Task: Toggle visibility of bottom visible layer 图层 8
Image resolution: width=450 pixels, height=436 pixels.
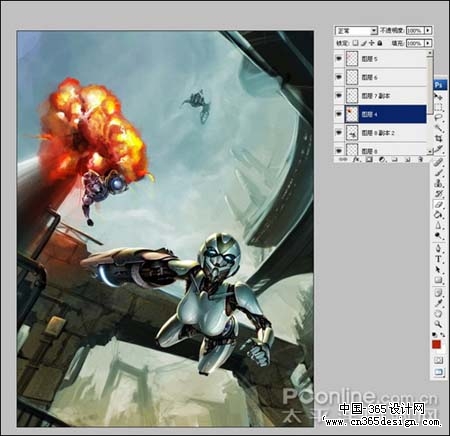Action: (339, 150)
